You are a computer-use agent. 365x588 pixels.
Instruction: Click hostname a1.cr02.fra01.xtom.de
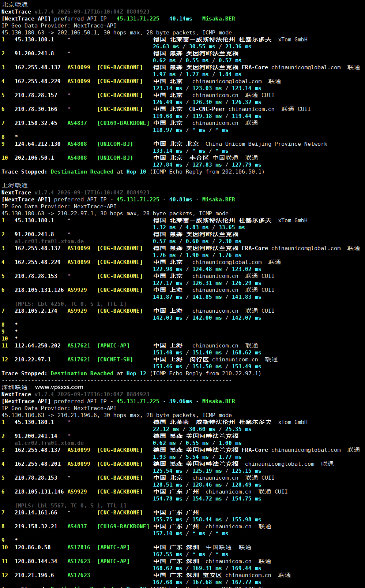(49, 443)
